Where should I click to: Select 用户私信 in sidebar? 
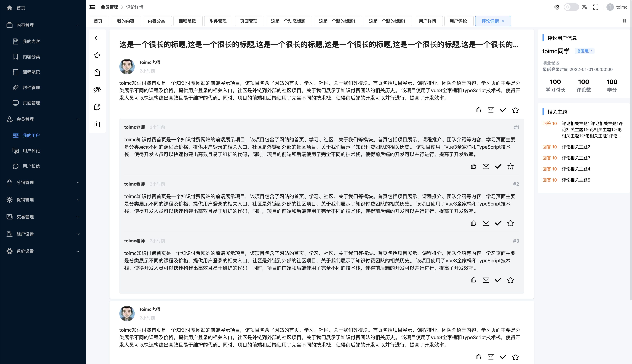click(x=31, y=166)
